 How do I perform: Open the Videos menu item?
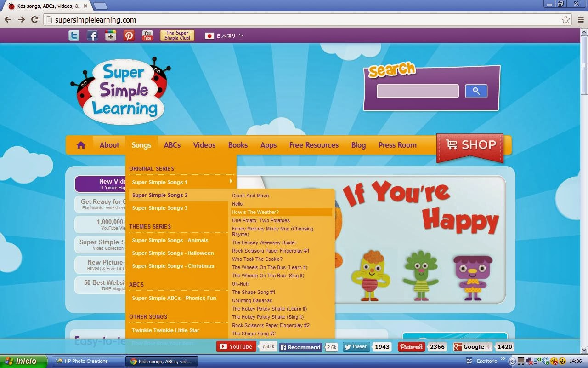tap(204, 145)
